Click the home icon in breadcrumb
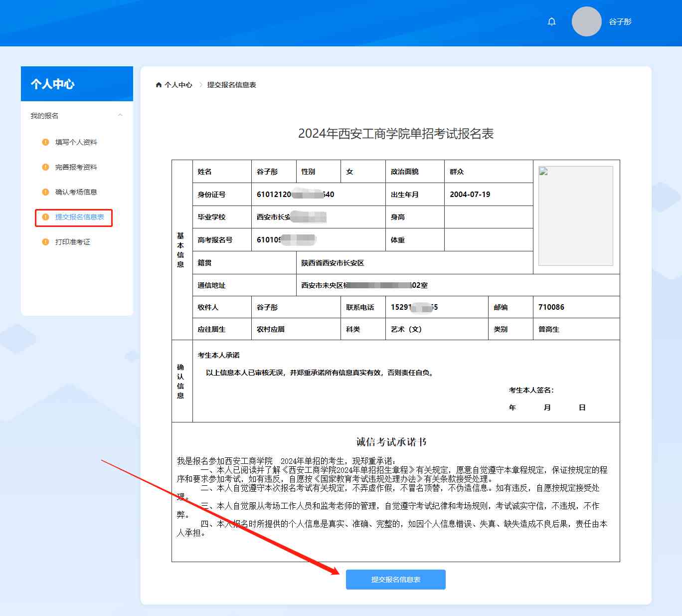Image resolution: width=682 pixels, height=616 pixels. pos(159,85)
